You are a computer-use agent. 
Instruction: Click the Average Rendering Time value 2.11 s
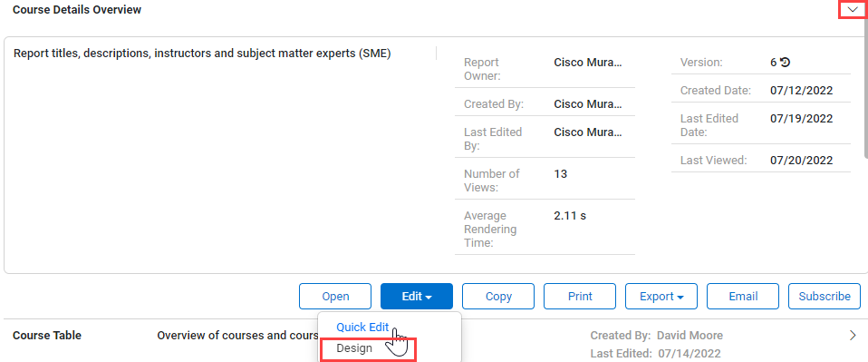[570, 216]
